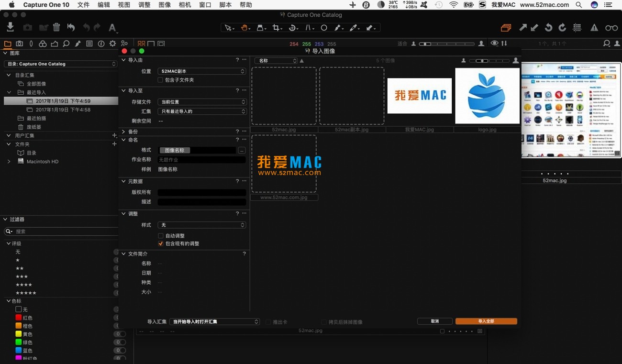Open the Metadata info tool tab

[101, 44]
